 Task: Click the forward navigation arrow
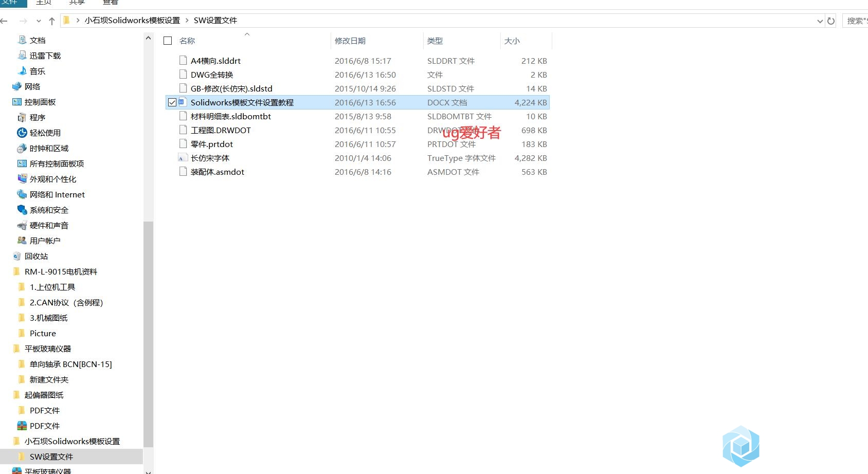pyautogui.click(x=23, y=21)
